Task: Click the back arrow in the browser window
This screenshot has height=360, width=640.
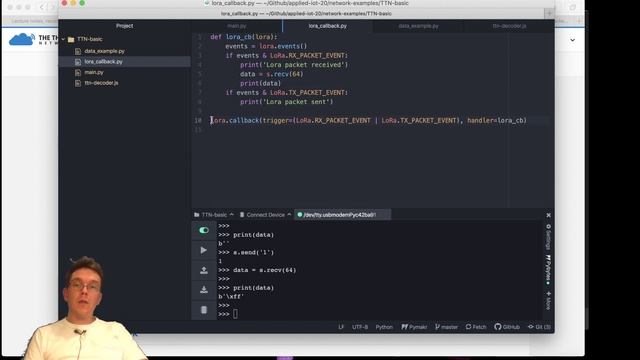Action: click(x=42, y=7)
